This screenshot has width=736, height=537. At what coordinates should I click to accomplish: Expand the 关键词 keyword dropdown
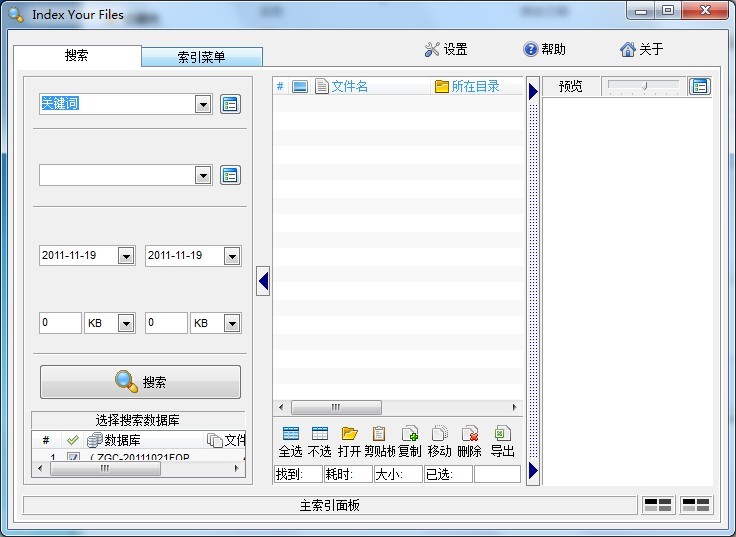click(x=203, y=104)
